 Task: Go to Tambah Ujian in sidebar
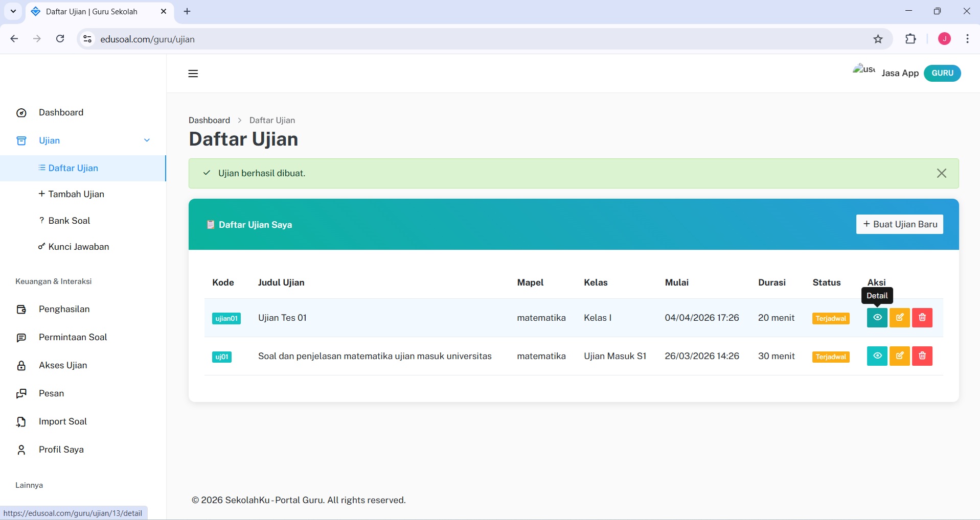click(x=76, y=194)
